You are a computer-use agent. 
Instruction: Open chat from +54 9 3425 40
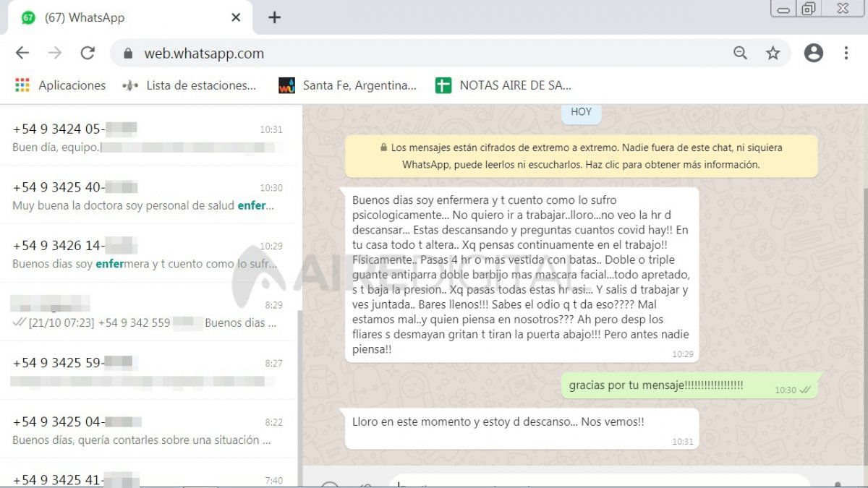coord(148,195)
